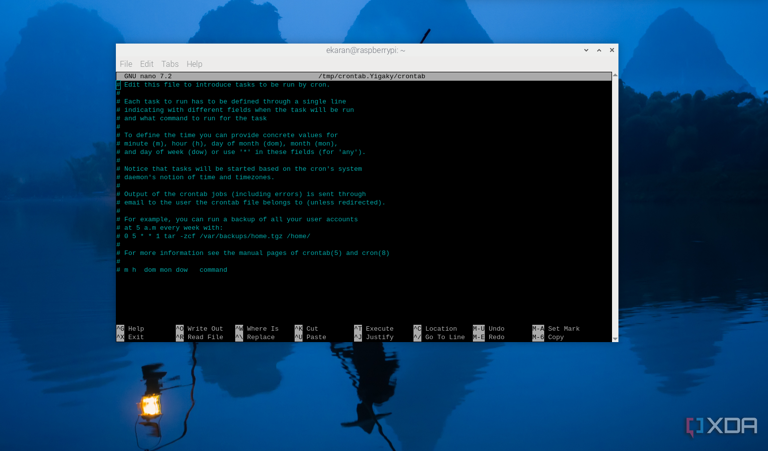Click the line 'Edit this file to introduce tasks'
Image resolution: width=768 pixels, height=451 pixels.
point(223,85)
